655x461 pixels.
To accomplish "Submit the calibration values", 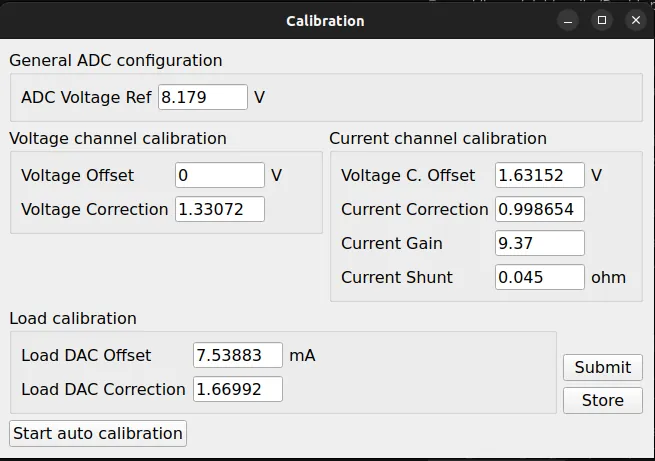I will point(602,367).
